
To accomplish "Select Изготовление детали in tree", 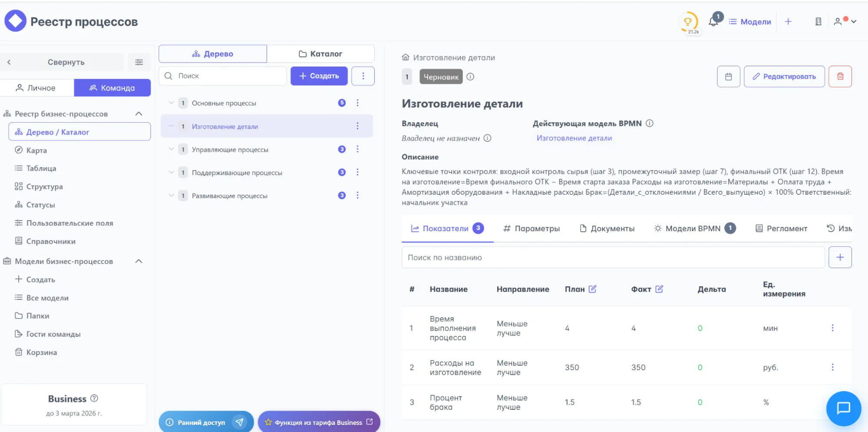I will pos(225,126).
